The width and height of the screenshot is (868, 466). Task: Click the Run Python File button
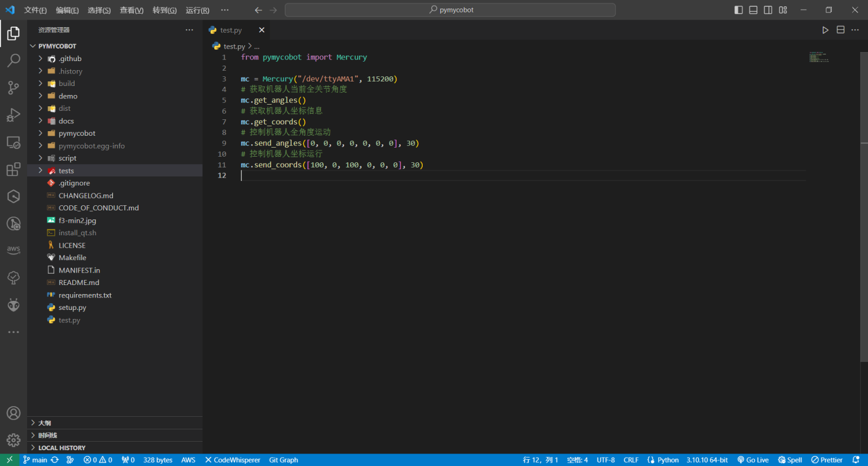click(x=825, y=30)
